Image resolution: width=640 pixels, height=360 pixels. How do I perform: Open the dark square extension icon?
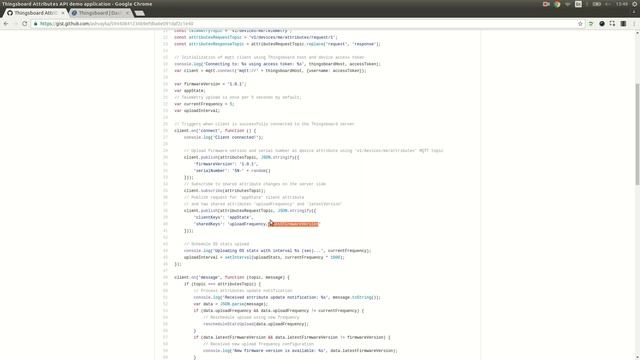pyautogui.click(x=623, y=24)
